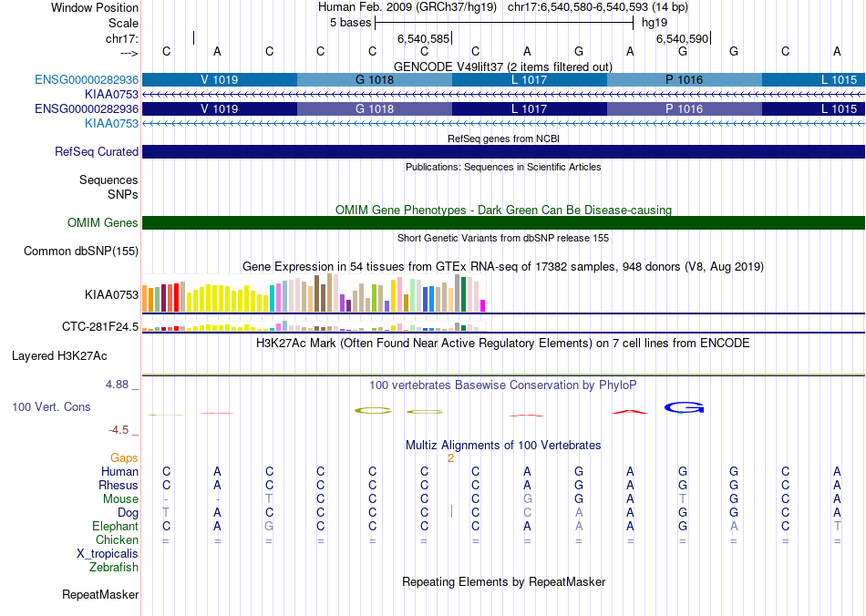Click the dark blue RefSeq Curated bar
The width and height of the screenshot is (866, 616).
coord(503,152)
